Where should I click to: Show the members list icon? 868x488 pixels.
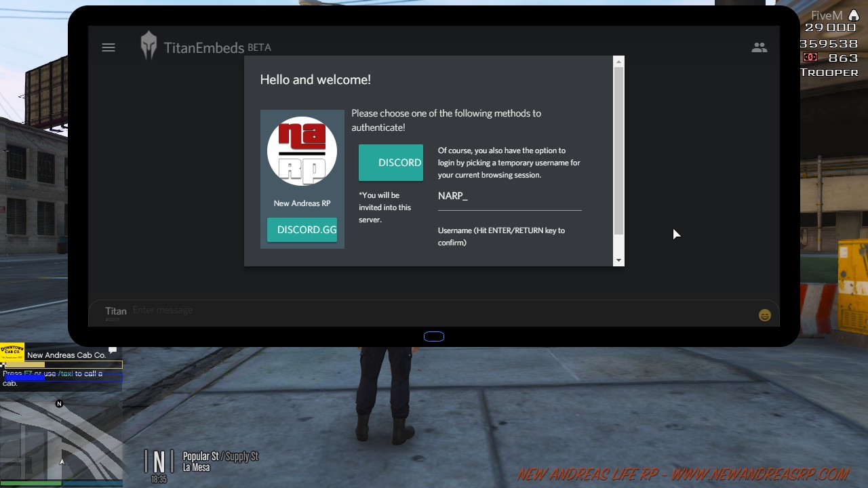(759, 47)
